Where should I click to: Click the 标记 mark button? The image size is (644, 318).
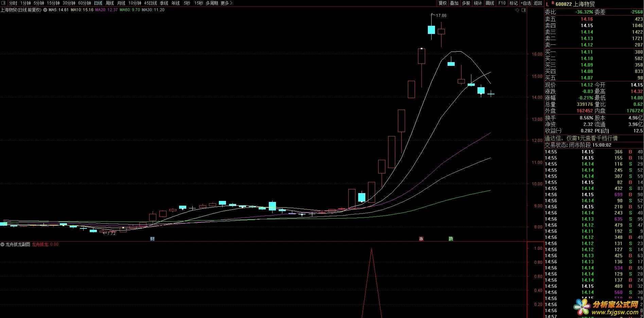(x=514, y=3)
